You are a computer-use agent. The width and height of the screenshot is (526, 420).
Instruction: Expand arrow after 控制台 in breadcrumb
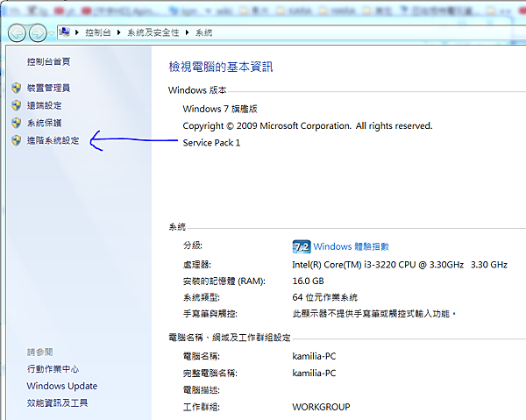[118, 32]
